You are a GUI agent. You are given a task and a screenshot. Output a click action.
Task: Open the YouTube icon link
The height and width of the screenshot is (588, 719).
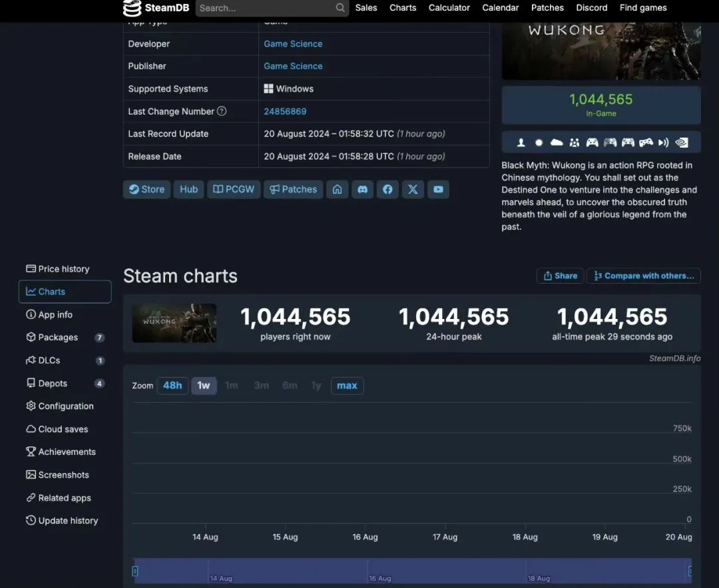(438, 189)
